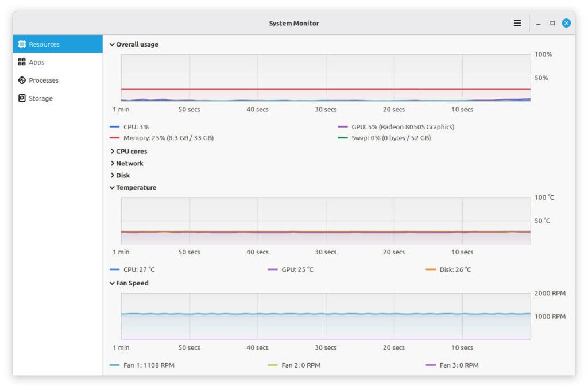
Task: Click the blue CPU 3% legend swatch
Action: click(114, 127)
